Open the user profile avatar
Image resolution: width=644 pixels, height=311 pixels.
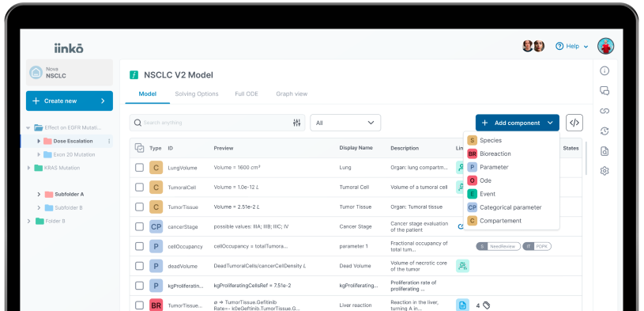tap(605, 46)
